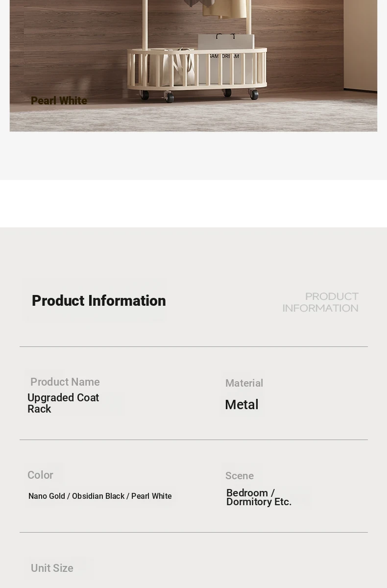Click the Metal material value
Screen dimensions: 387x588
(x=242, y=405)
